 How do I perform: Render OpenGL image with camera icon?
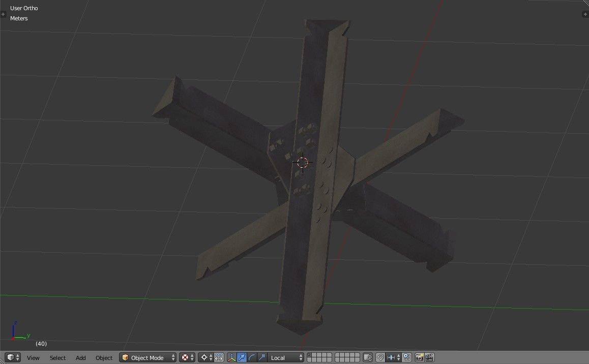tap(420, 357)
